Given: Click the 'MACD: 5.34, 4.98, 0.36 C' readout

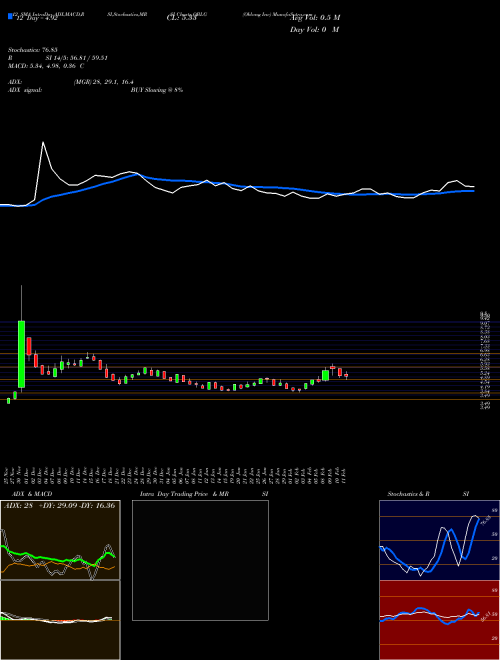Looking at the screenshot, I should (x=46, y=66).
